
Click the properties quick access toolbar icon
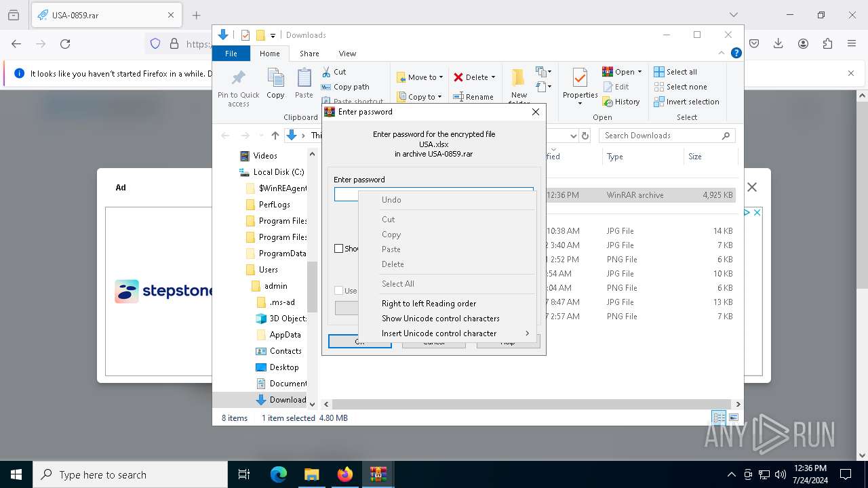[x=245, y=35]
